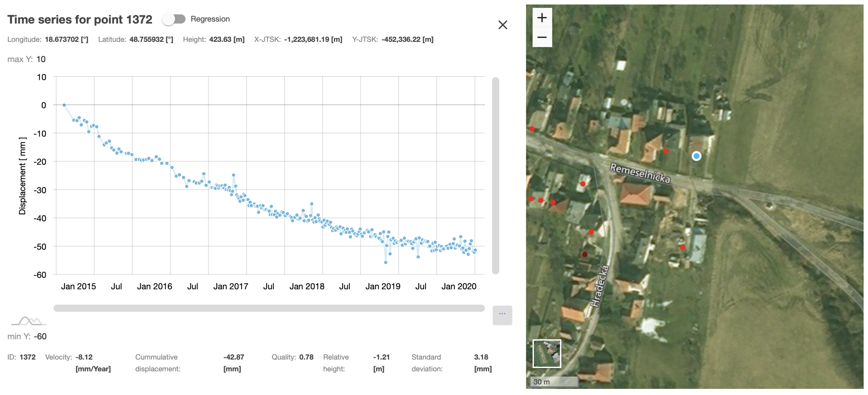Viewport: 868px width, 395px height.
Task: Zoom out of the satellite map
Action: point(542,37)
